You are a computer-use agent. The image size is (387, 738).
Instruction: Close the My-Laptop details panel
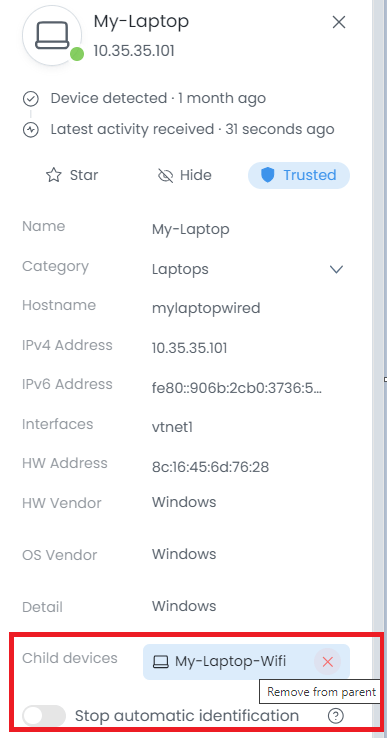(339, 22)
